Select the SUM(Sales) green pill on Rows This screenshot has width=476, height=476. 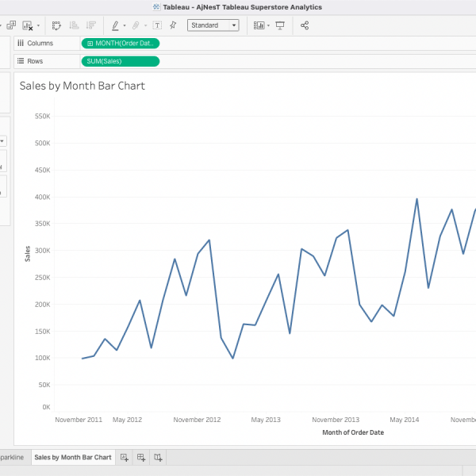120,61
